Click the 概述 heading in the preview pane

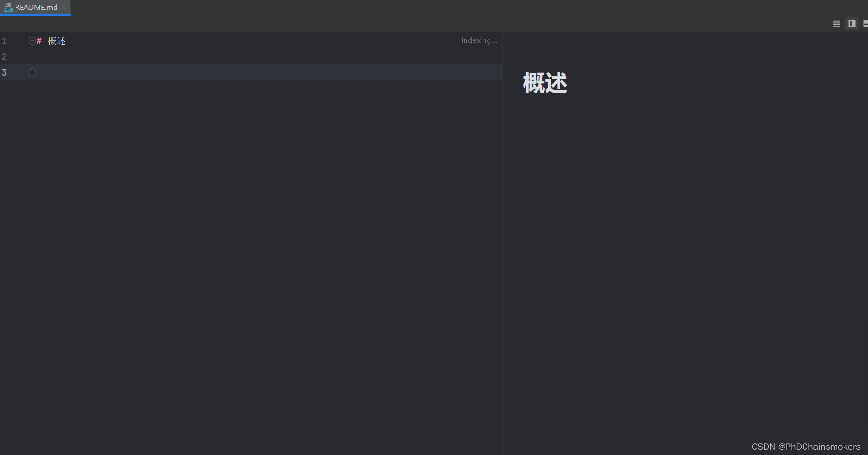point(544,83)
